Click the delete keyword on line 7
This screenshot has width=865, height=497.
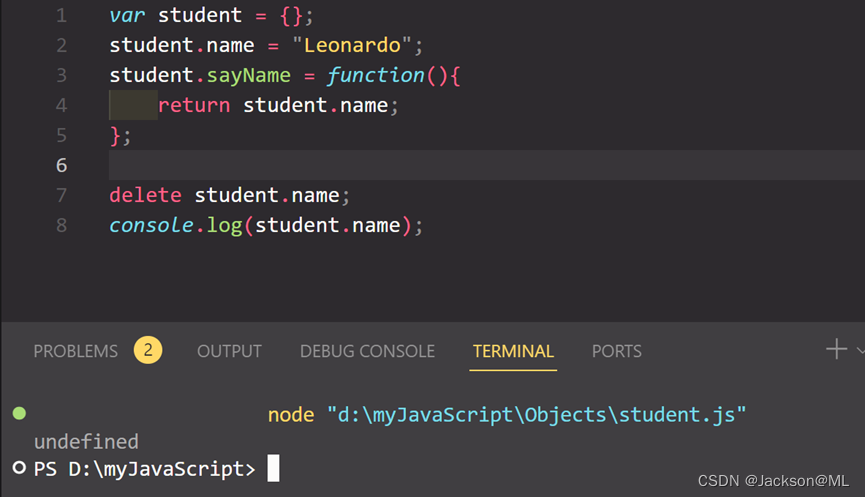[145, 195]
